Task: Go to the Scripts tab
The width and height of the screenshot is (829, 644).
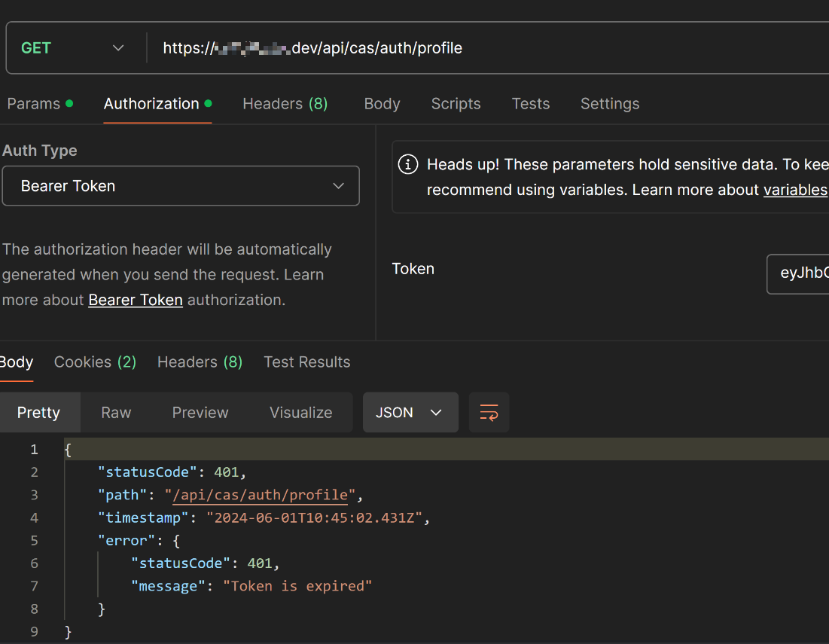Action: tap(456, 104)
